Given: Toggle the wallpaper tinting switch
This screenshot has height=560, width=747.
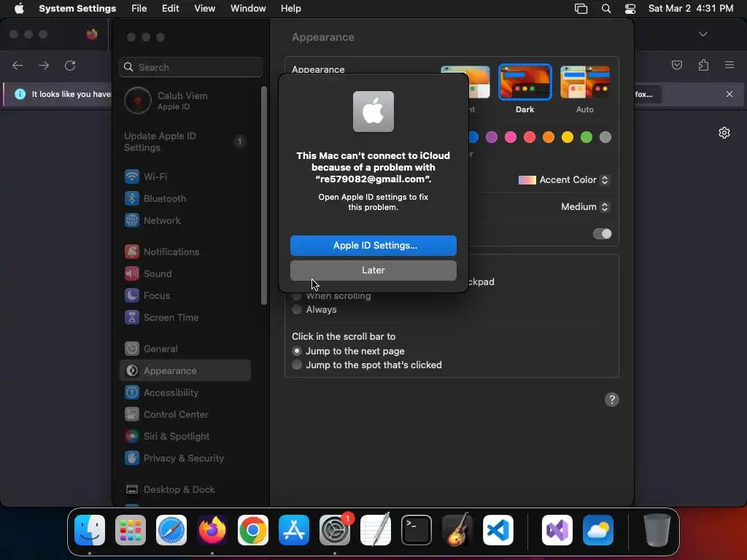Looking at the screenshot, I should click(602, 234).
